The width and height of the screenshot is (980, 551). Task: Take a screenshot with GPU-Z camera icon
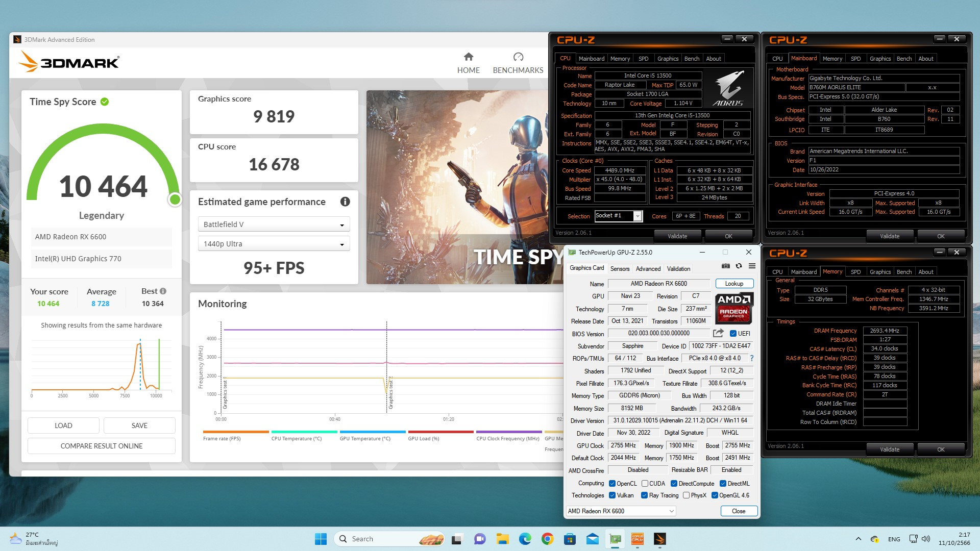(725, 266)
